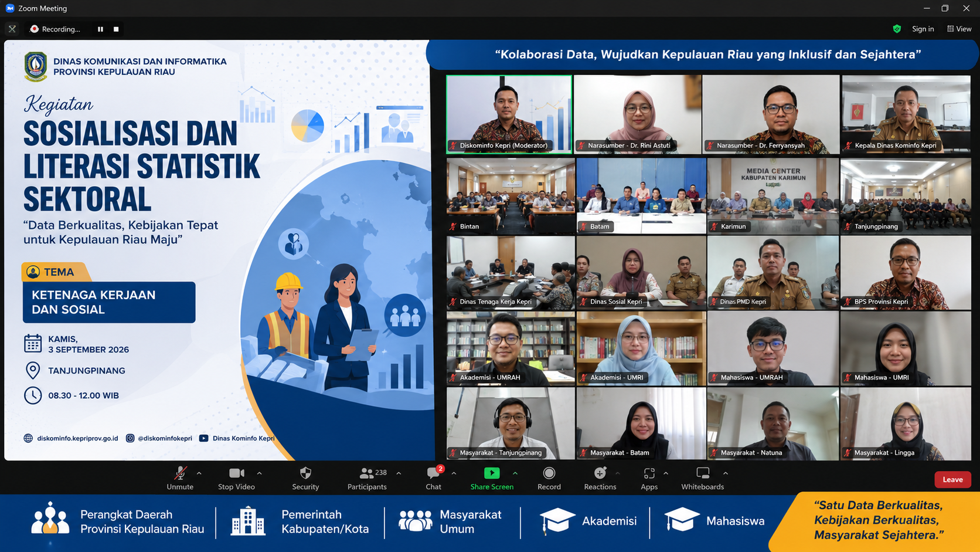Expand the Whiteboards options arrow

(726, 473)
